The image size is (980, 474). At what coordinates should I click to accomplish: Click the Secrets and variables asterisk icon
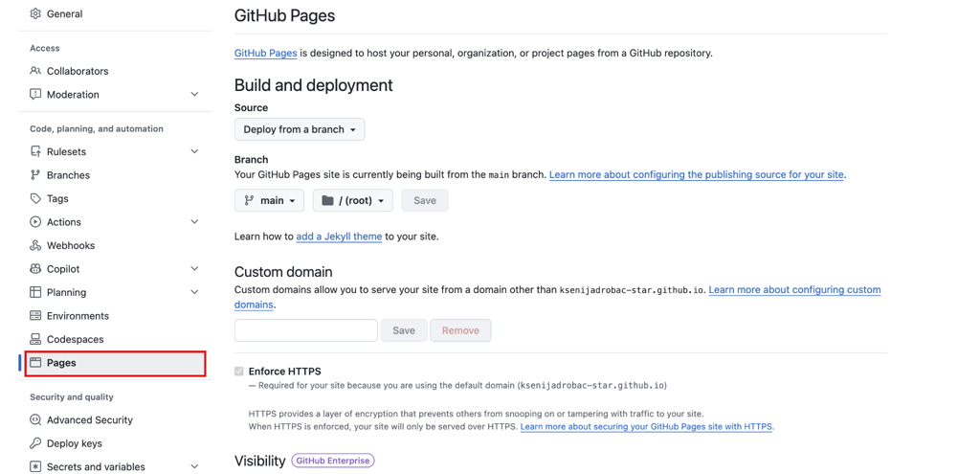coord(35,467)
